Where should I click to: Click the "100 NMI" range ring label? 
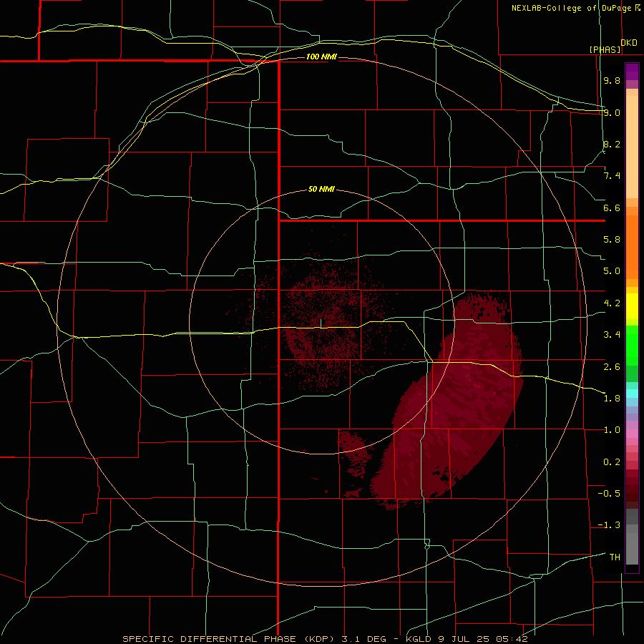pos(321,57)
